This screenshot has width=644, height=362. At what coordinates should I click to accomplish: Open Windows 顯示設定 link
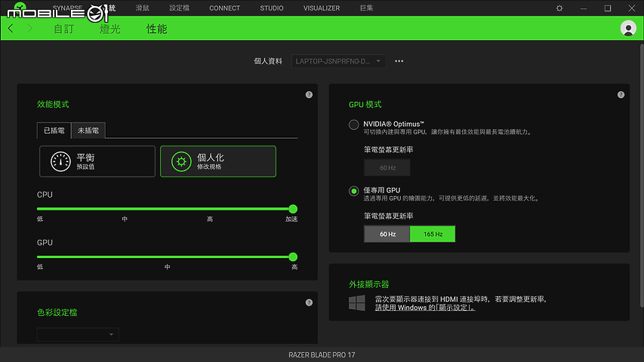click(x=425, y=308)
